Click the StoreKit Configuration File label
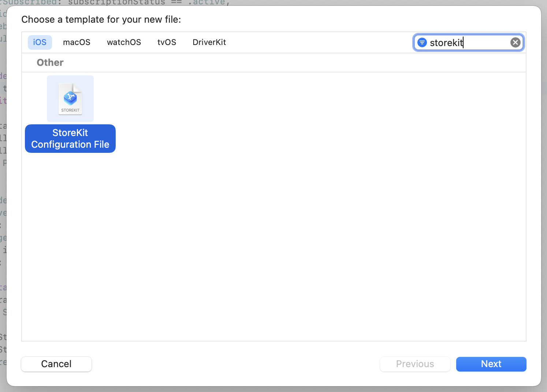The image size is (547, 392). tap(70, 139)
